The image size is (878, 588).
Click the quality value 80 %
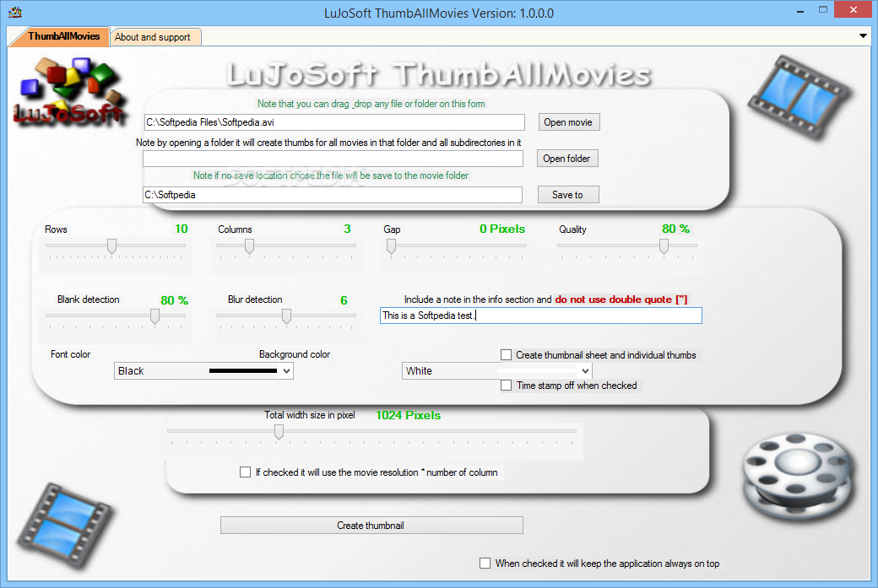tap(675, 229)
